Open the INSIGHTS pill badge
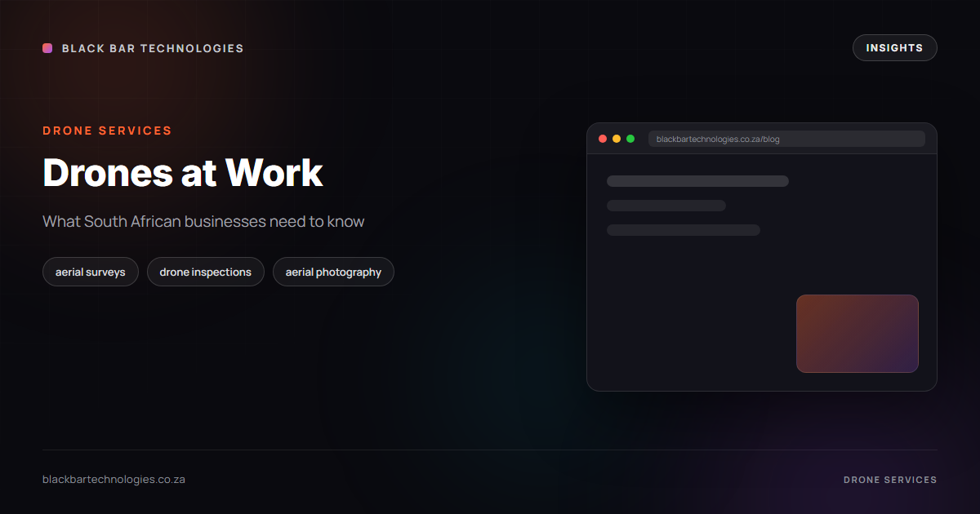 coord(894,48)
